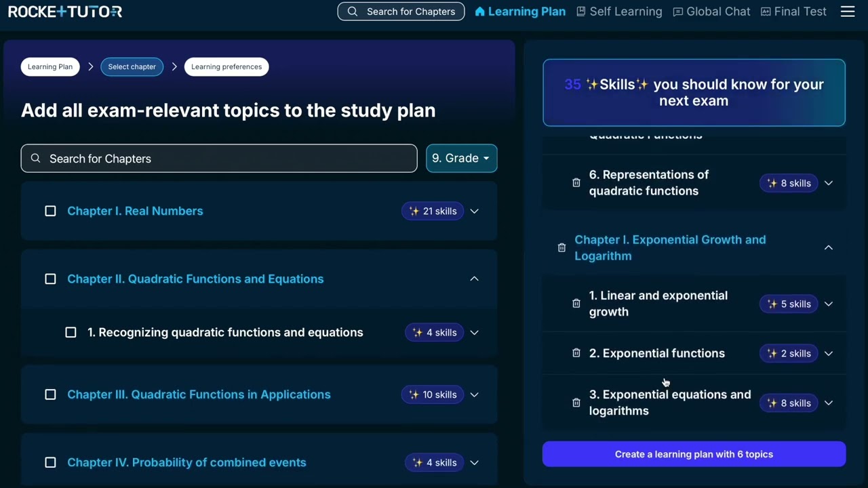Tick Recognizing quadratic functions and equations checkbox
This screenshot has height=488, width=868.
(x=71, y=333)
